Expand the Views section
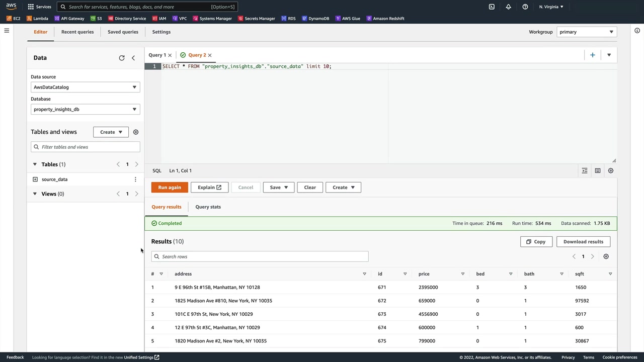The image size is (644, 362). (x=35, y=194)
